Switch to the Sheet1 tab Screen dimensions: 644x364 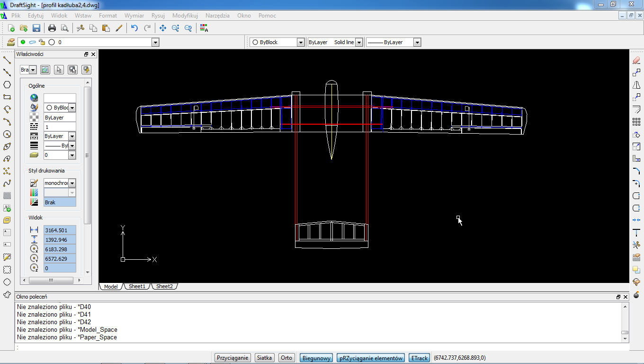coord(137,286)
